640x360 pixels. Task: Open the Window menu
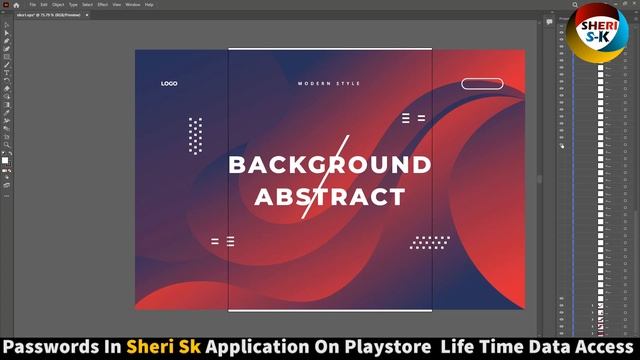(x=133, y=5)
